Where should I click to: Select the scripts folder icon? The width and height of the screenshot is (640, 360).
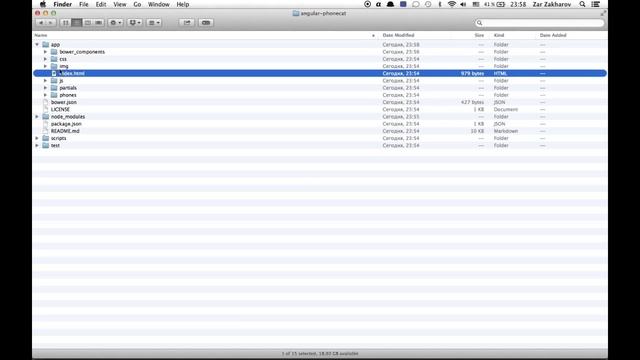pos(46,138)
